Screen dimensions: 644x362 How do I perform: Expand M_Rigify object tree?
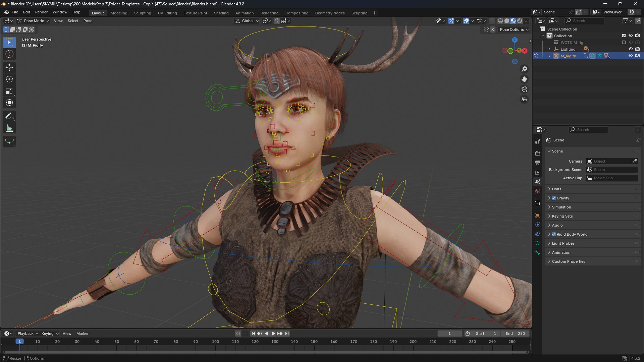tap(549, 56)
